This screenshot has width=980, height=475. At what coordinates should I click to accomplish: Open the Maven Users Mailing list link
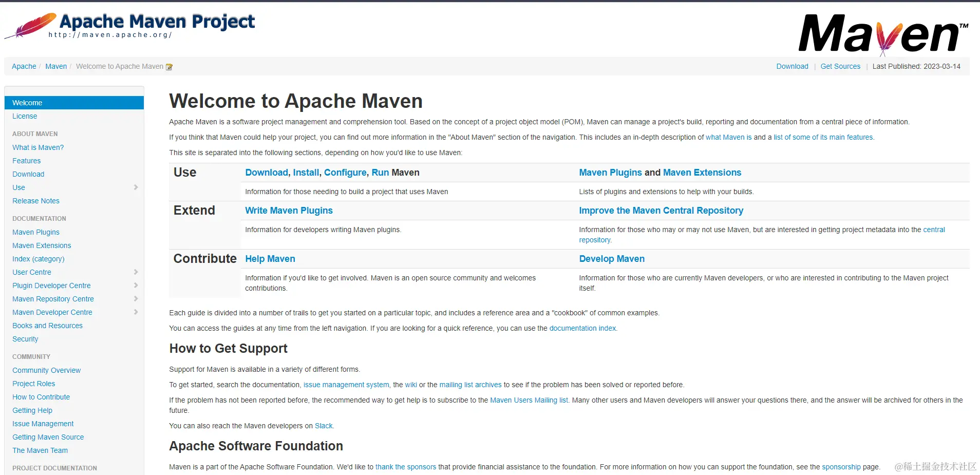[x=529, y=400]
